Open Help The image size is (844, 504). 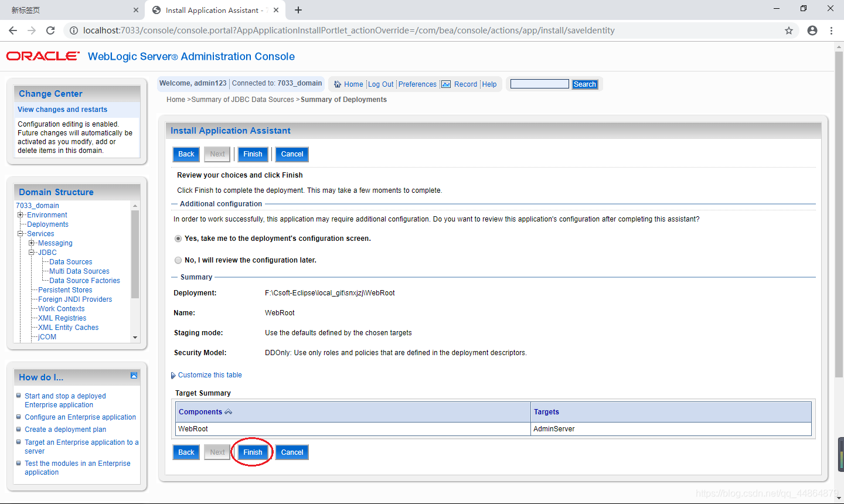[x=489, y=84]
